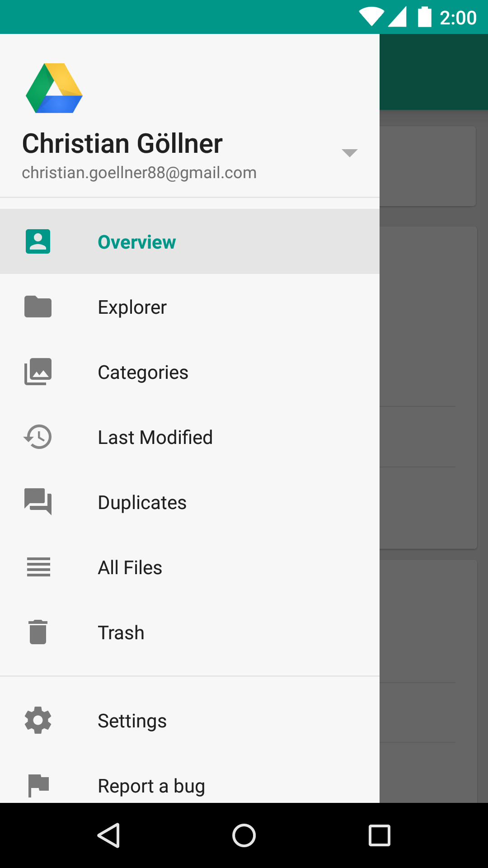Viewport: 488px width, 868px height.
Task: Go to the Categories section
Action: [x=190, y=372]
